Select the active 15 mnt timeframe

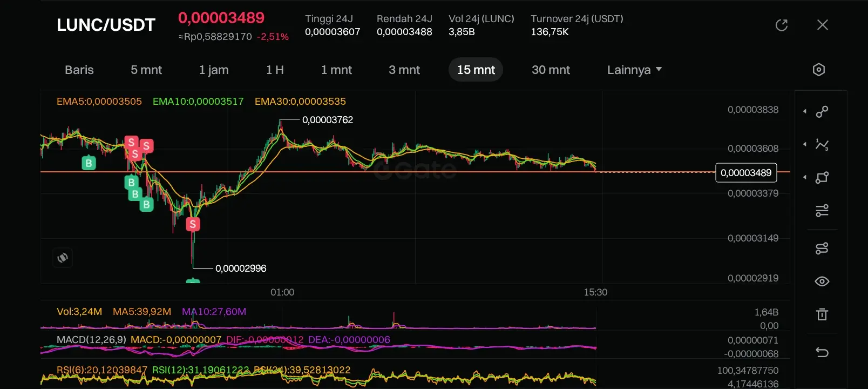pyautogui.click(x=476, y=70)
